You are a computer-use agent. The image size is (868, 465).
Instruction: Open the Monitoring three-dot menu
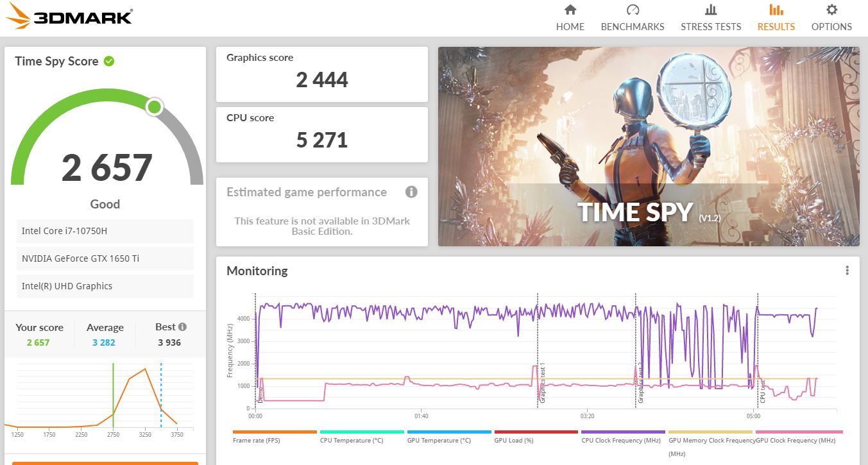847,271
